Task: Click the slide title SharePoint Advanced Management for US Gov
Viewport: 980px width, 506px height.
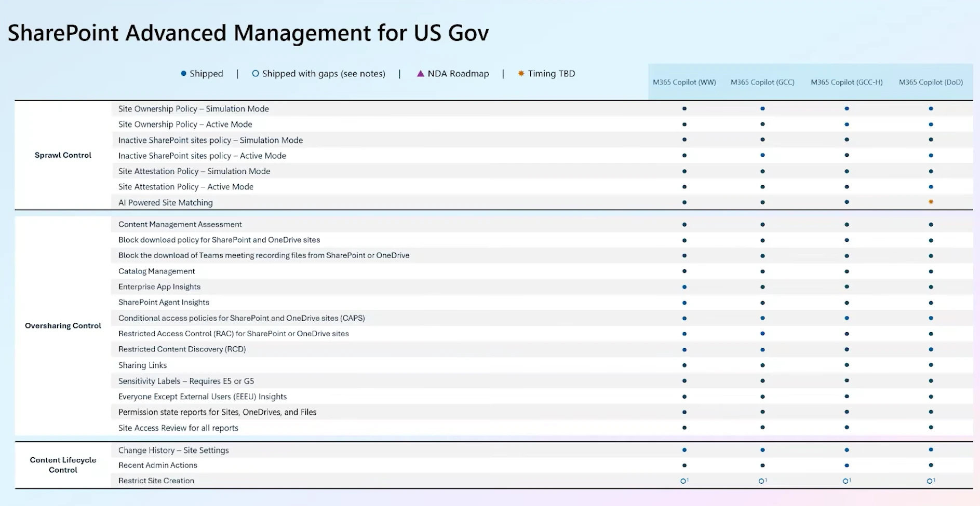Action: 248,33
